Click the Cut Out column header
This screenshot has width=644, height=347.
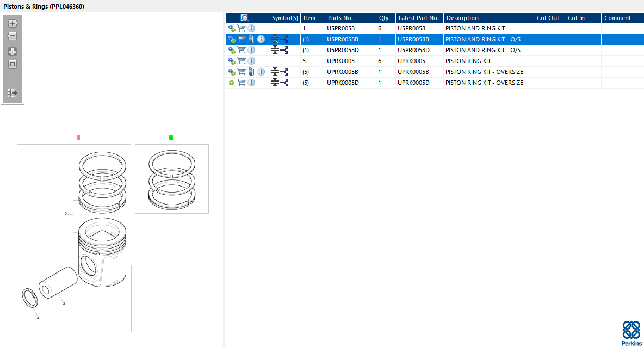pos(549,18)
